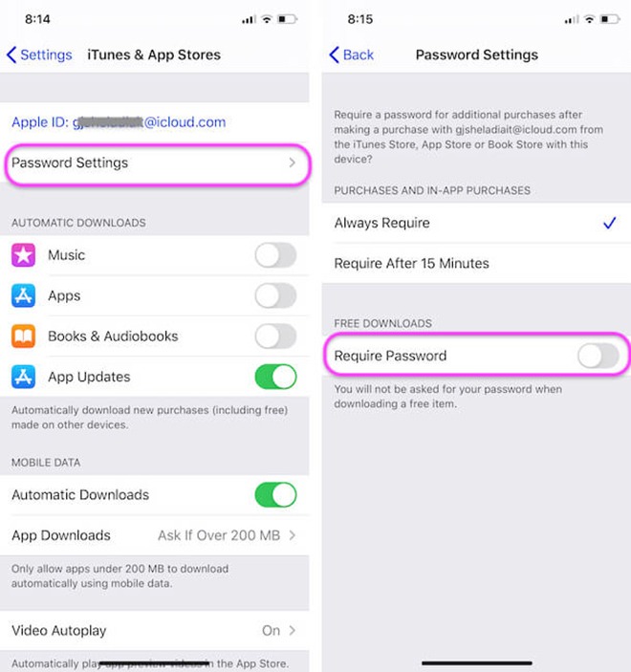Viewport: 631px width, 672px height.
Task: Choose the Always Require option
Action: [x=476, y=223]
